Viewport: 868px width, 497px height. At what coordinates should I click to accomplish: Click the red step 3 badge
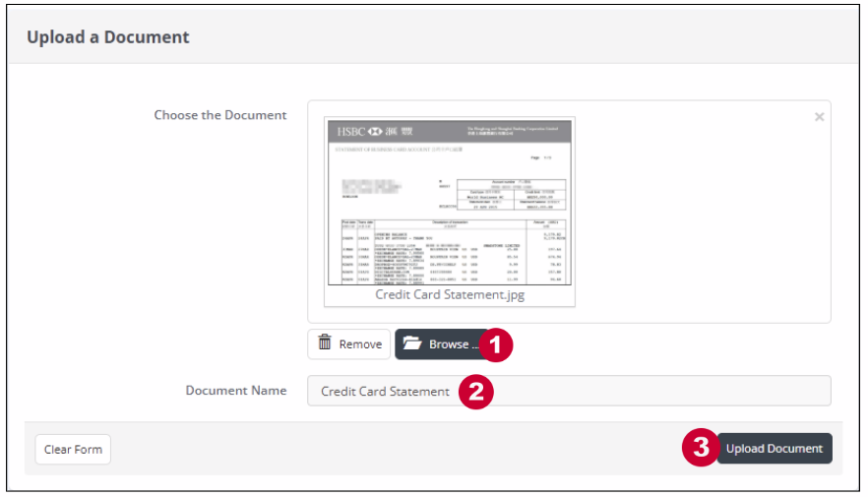(700, 448)
